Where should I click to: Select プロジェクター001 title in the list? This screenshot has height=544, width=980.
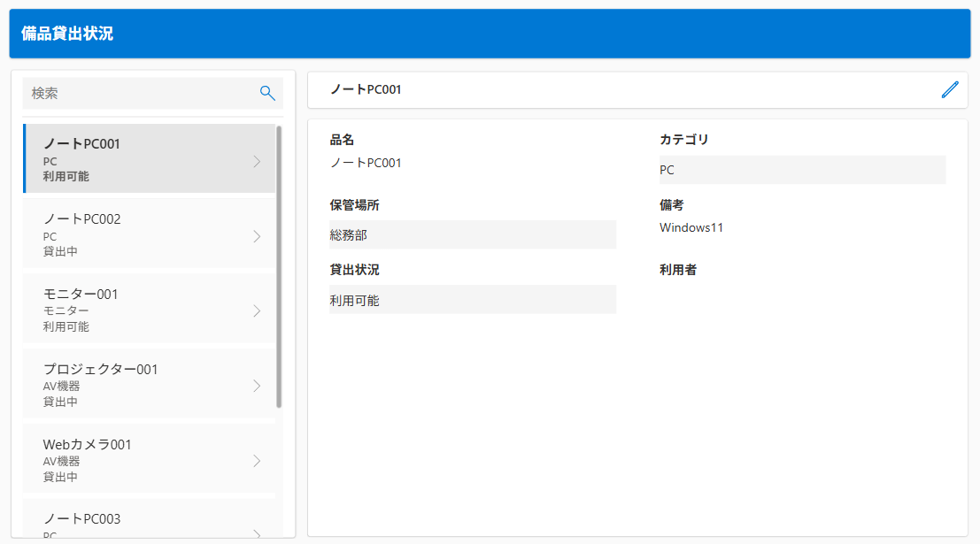pos(100,369)
